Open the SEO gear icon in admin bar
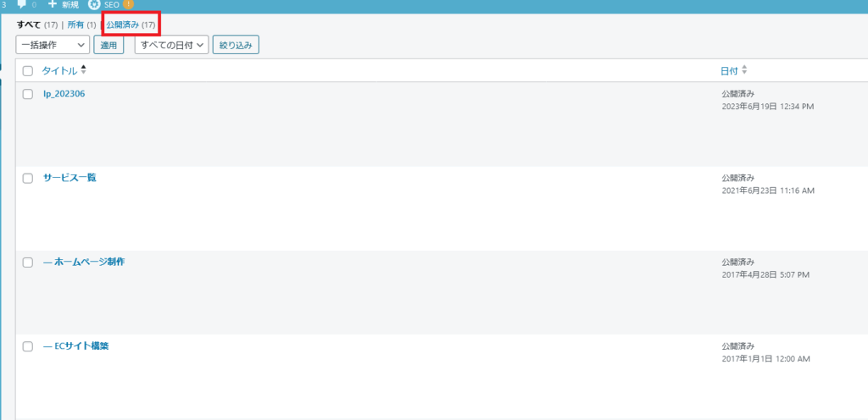Image resolution: width=868 pixels, height=420 pixels. [x=94, y=5]
